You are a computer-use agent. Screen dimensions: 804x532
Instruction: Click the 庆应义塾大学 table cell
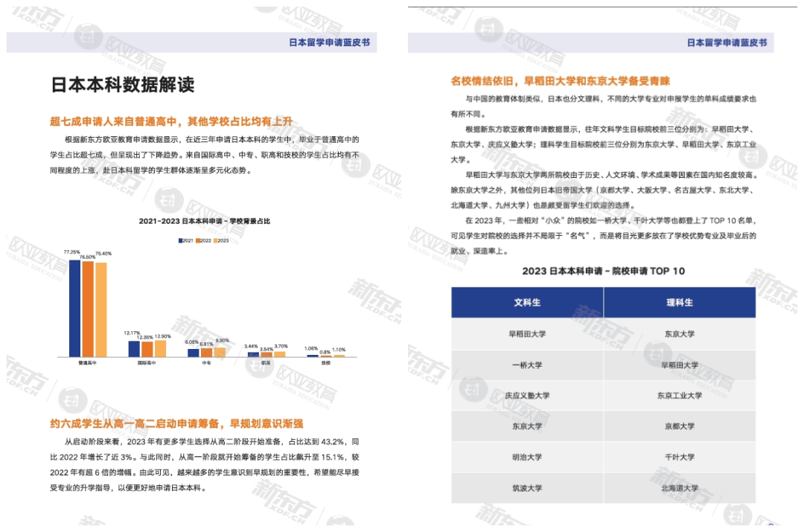(527, 396)
